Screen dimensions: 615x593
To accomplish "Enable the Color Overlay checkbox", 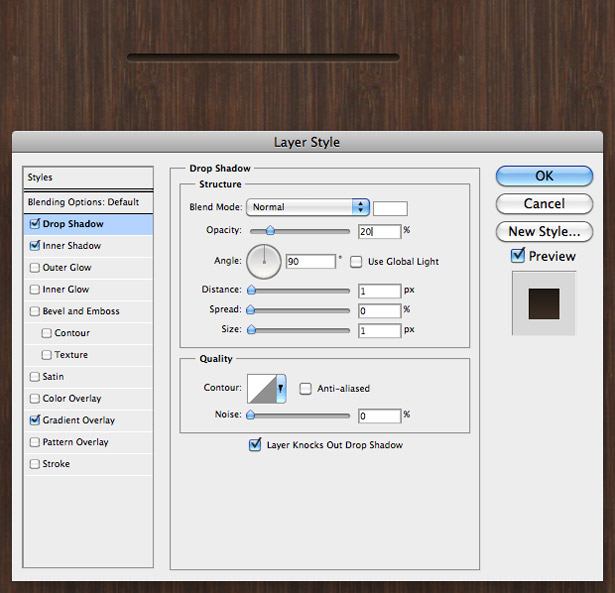I will 35,398.
